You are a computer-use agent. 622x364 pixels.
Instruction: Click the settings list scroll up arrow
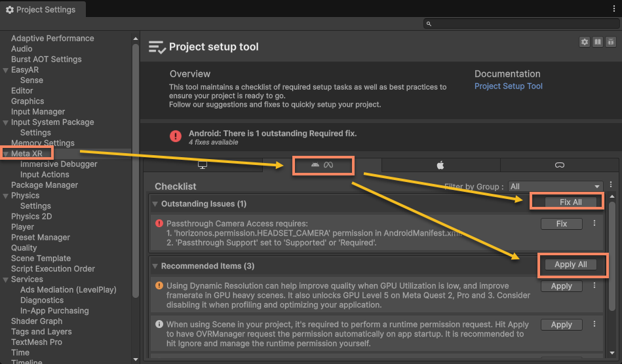[x=135, y=39]
